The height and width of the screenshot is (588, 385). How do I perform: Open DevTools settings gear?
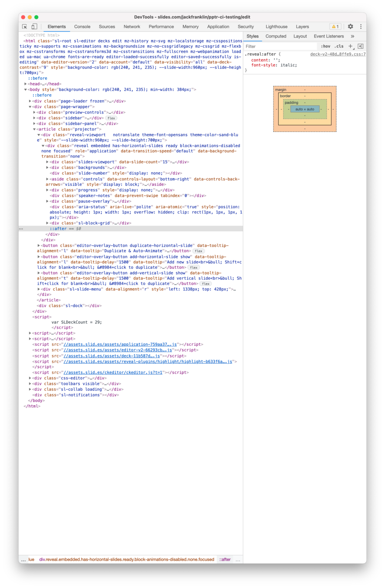click(x=350, y=27)
